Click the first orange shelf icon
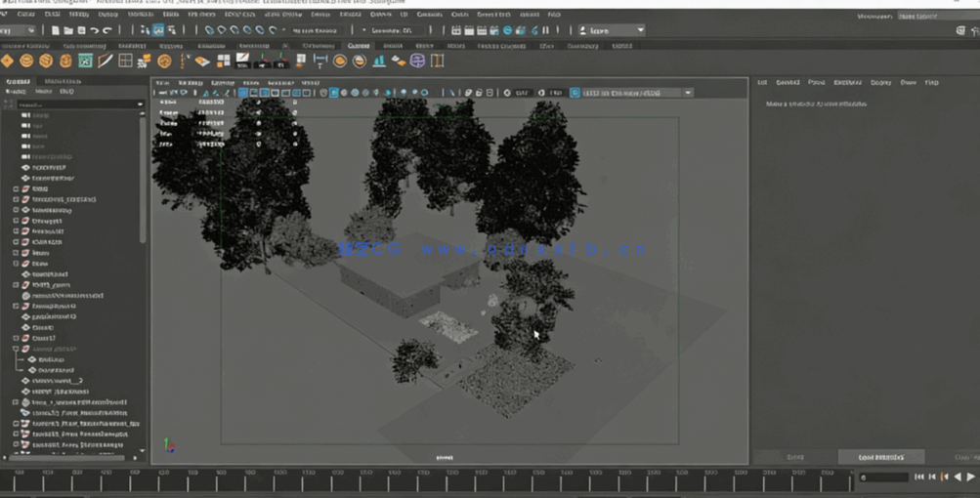 tap(8, 62)
